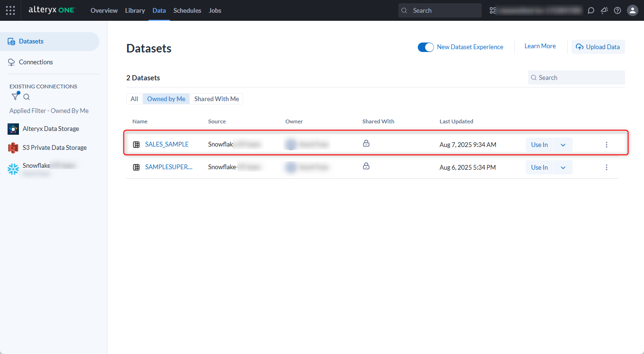Select the Shared With Me filter
Screen dimensions: 644x354
click(x=217, y=99)
